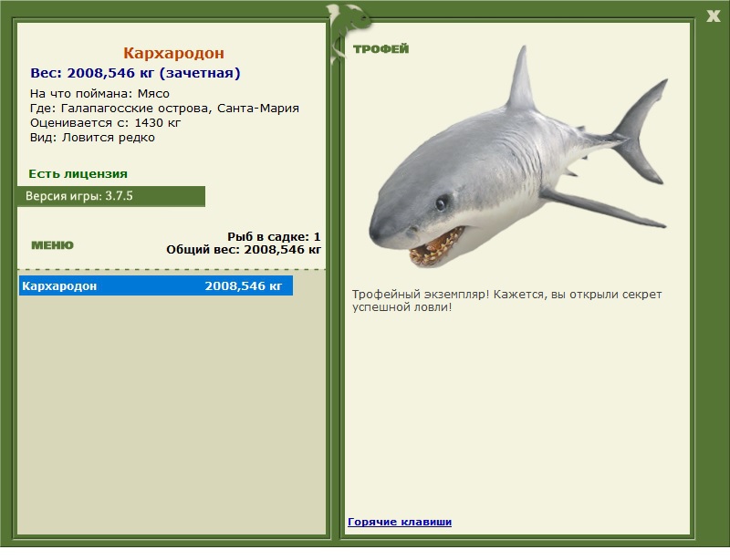Click the 'На что поймана: Мясо' line
The height and width of the screenshot is (560, 730).
[99, 94]
